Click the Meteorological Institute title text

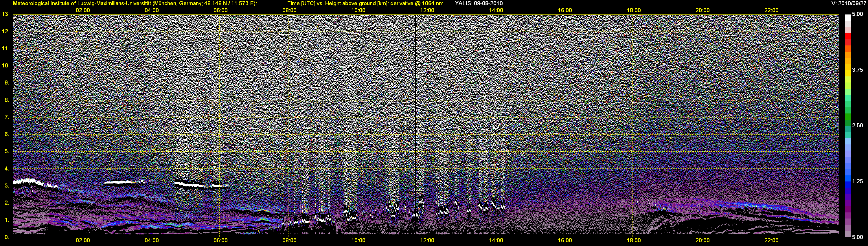tap(135, 3)
